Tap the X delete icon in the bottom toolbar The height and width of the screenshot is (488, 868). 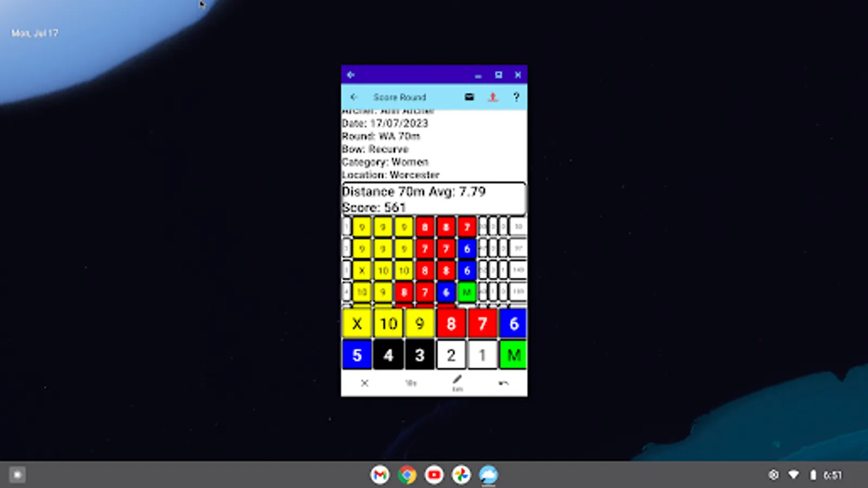(x=365, y=383)
